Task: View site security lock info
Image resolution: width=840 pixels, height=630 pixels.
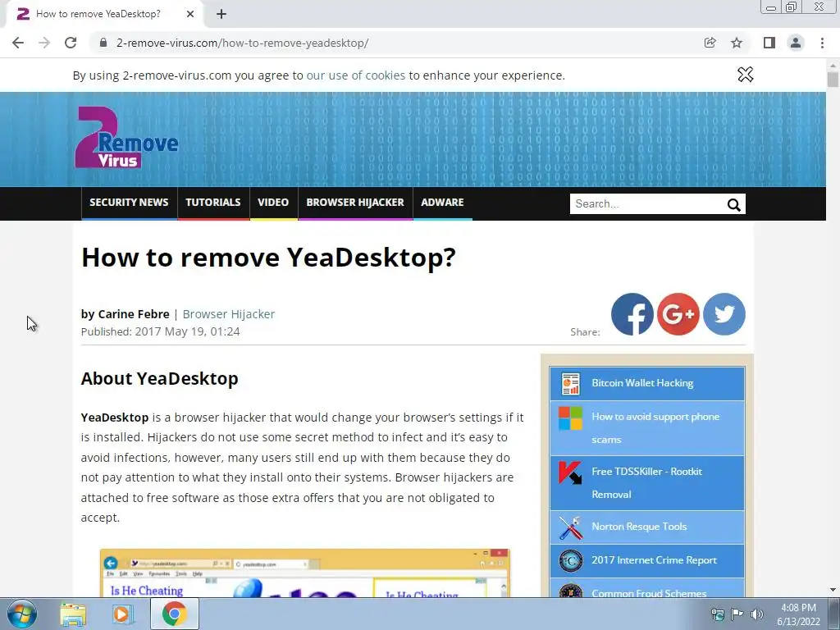Action: [103, 43]
